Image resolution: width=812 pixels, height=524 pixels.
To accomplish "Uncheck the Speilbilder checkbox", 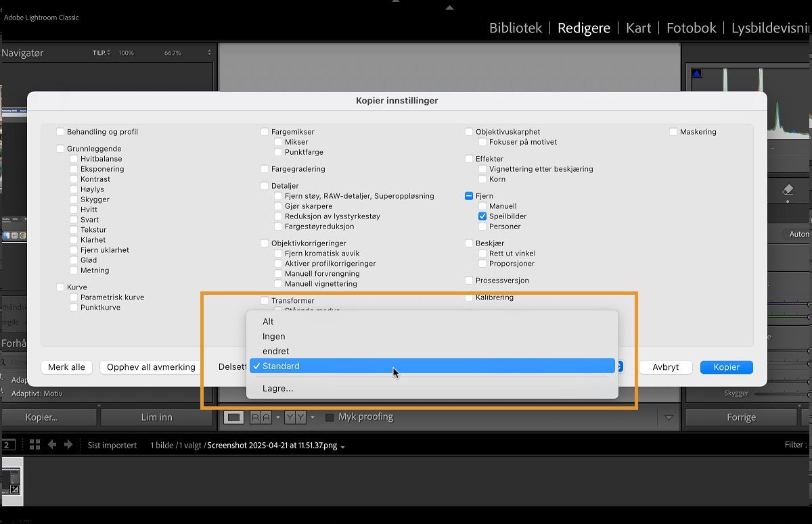I will click(x=482, y=216).
